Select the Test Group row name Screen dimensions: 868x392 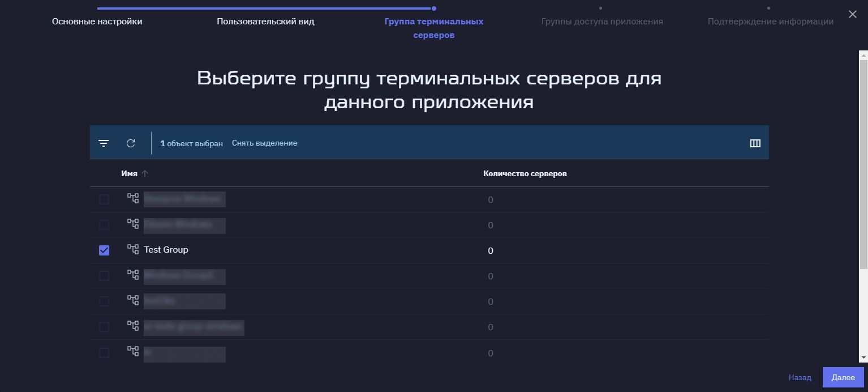tap(166, 250)
